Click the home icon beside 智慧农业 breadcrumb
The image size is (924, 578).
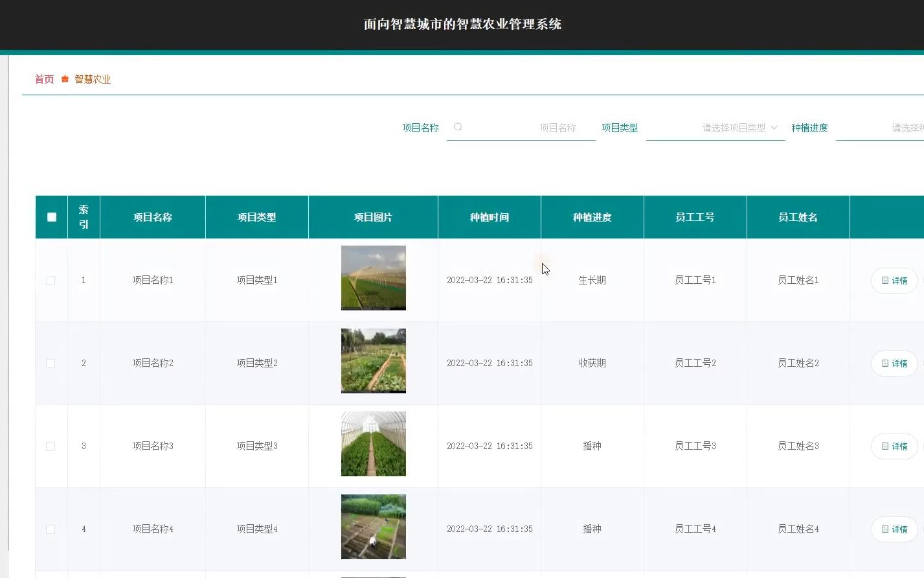pos(65,79)
